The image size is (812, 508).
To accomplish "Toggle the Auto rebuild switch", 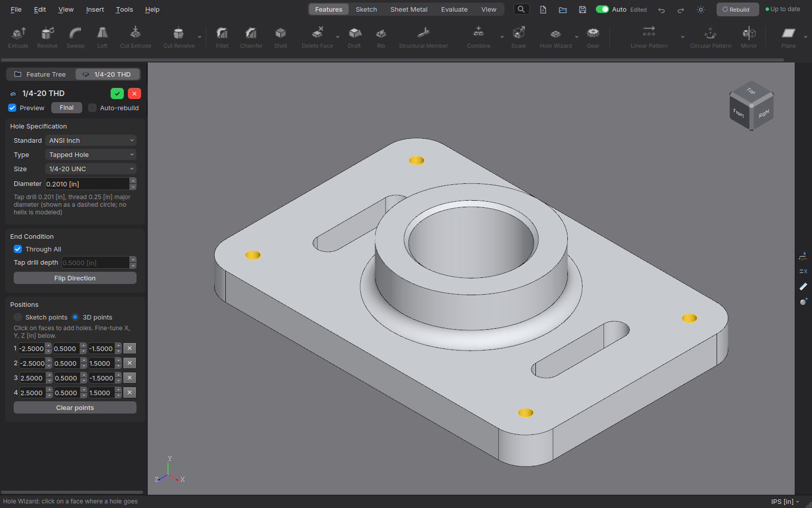I will tap(602, 9).
